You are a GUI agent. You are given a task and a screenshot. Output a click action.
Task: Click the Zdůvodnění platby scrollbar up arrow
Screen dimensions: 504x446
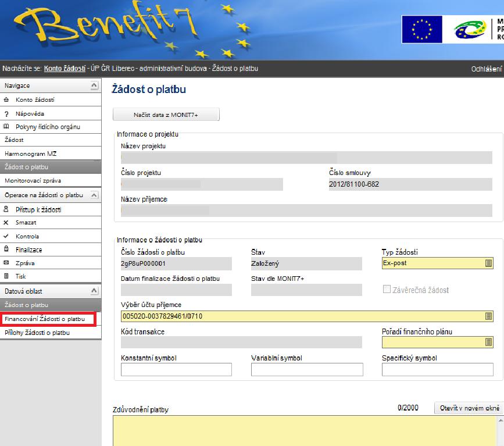(x=501, y=420)
